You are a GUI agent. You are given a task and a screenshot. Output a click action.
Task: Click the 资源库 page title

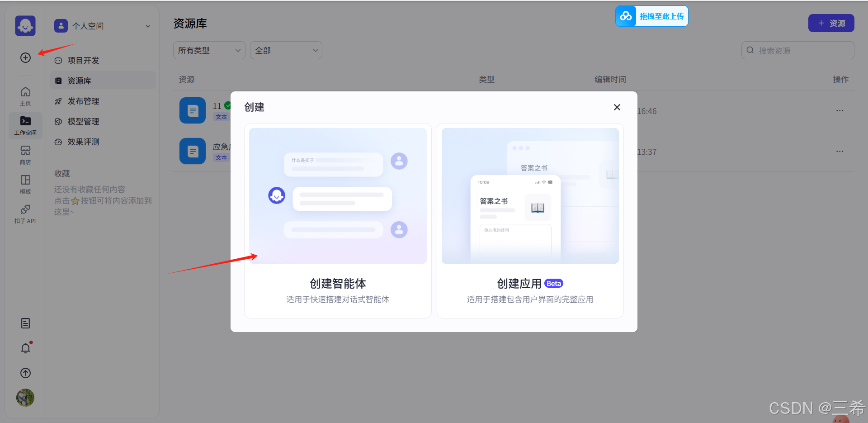point(190,24)
